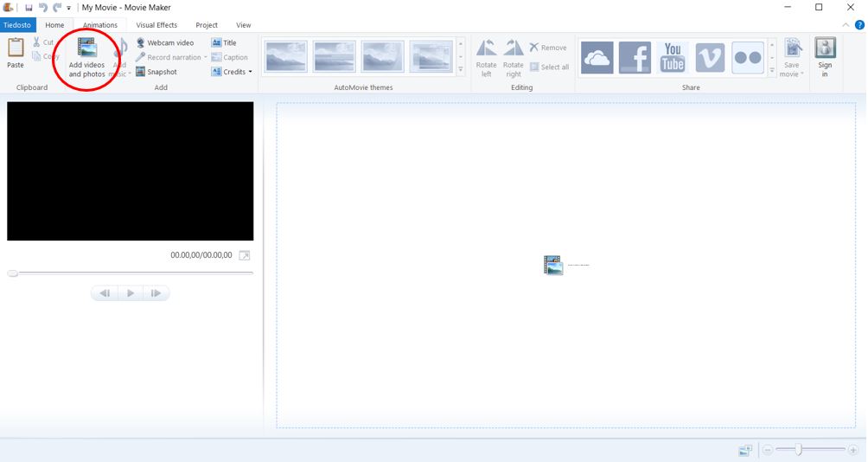Viewport: 868px width, 462px height.
Task: Click the Sign in button
Action: coord(825,57)
